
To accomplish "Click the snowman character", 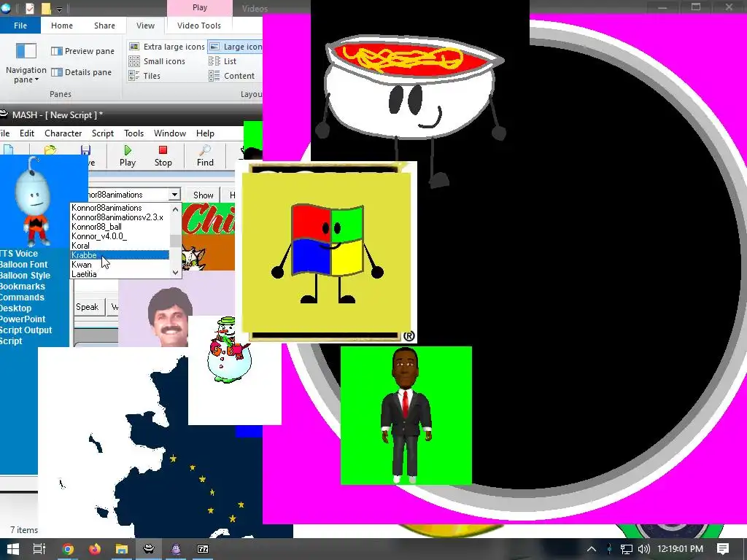I will (228, 351).
